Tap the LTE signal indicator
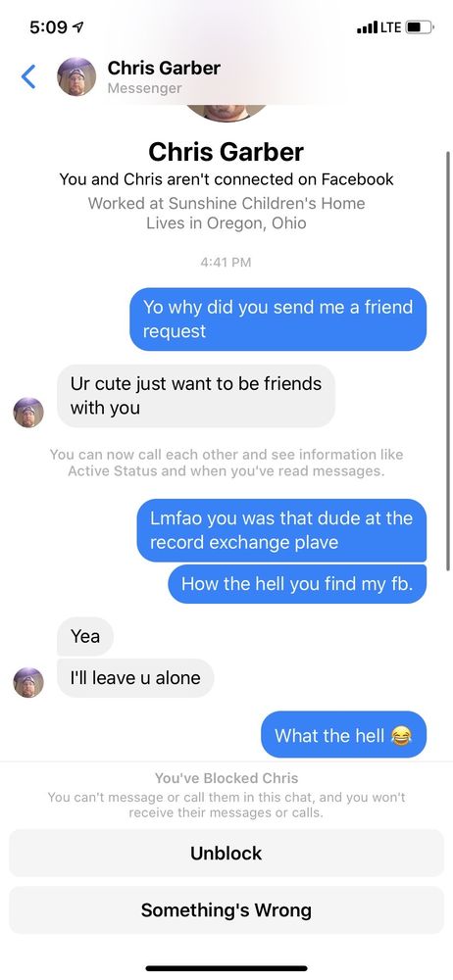The width and height of the screenshot is (453, 980). [x=378, y=27]
